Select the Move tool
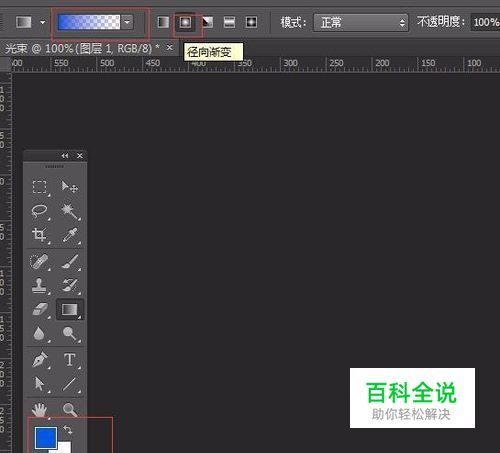 pyautogui.click(x=70, y=187)
